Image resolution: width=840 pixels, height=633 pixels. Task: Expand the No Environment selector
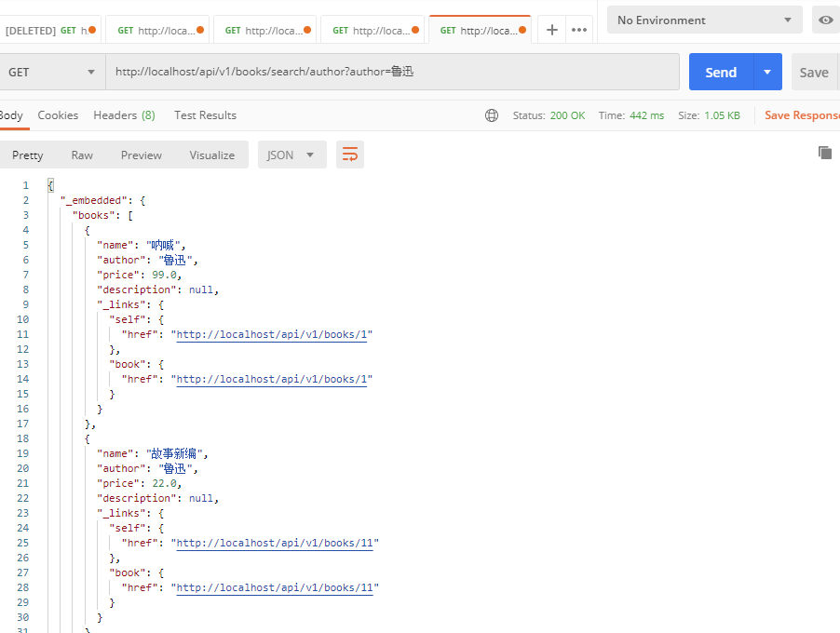[x=704, y=20]
